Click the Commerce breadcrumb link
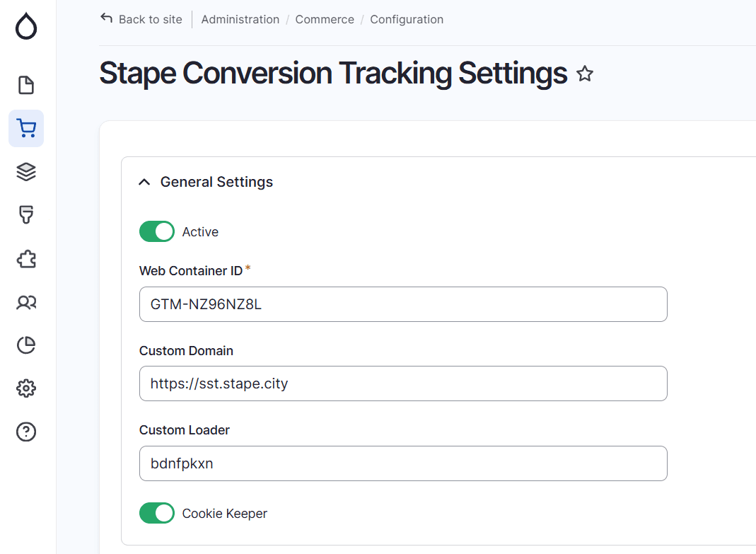Viewport: 756px width, 554px height. coord(325,19)
